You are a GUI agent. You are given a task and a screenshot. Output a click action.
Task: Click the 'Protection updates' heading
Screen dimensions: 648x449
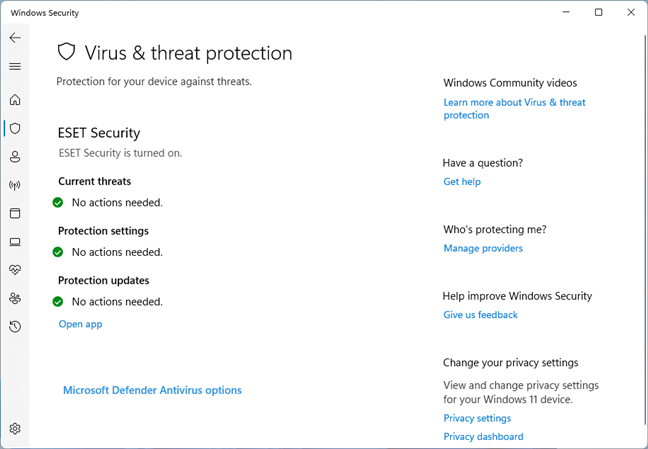104,281
